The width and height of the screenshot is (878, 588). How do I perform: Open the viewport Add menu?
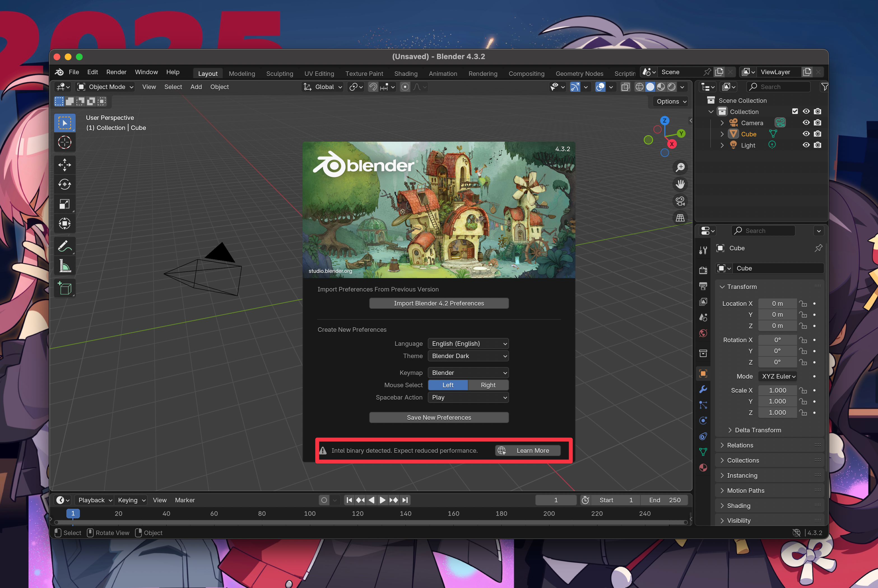coord(196,87)
